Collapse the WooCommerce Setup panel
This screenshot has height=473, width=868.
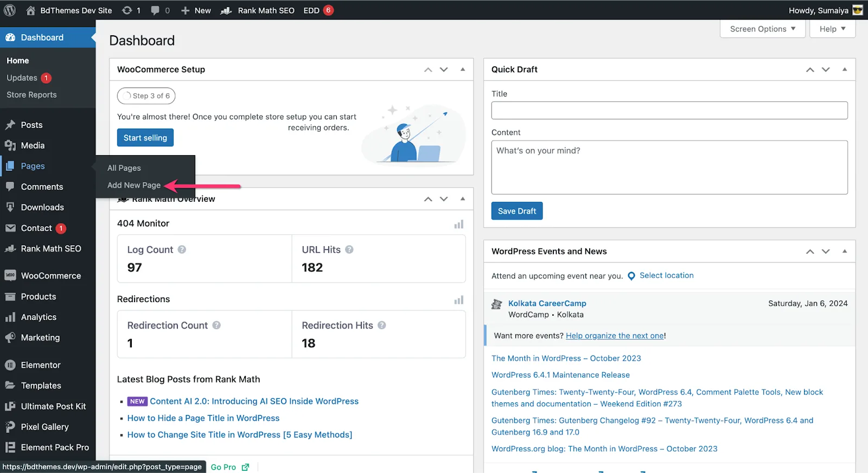coord(463,69)
